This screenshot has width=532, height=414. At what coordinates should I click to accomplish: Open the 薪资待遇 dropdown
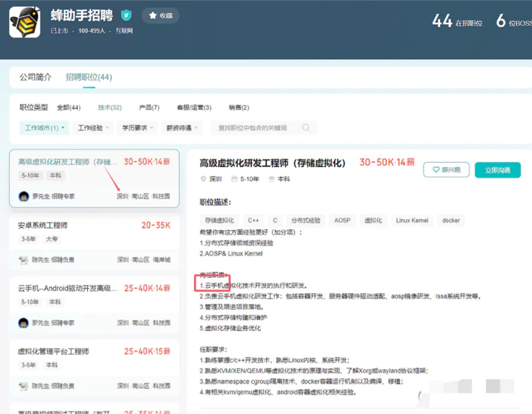(x=181, y=128)
